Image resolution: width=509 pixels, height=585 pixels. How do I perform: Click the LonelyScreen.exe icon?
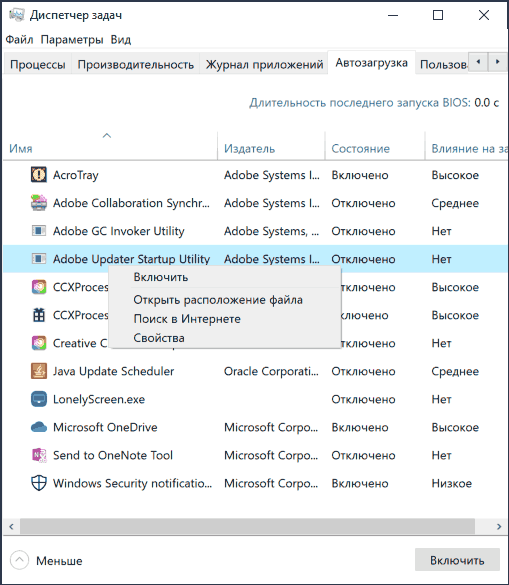pyautogui.click(x=39, y=399)
